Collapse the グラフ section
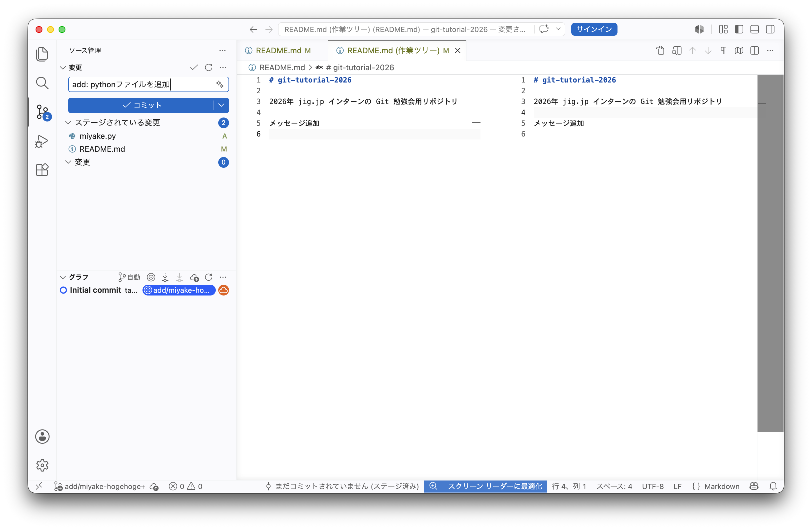 pos(63,277)
